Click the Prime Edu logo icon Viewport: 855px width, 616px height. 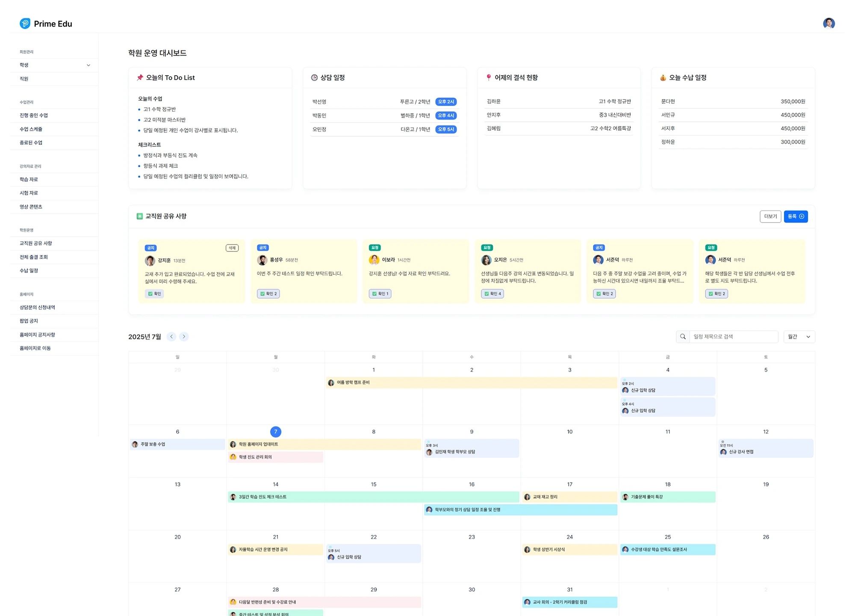tap(25, 23)
